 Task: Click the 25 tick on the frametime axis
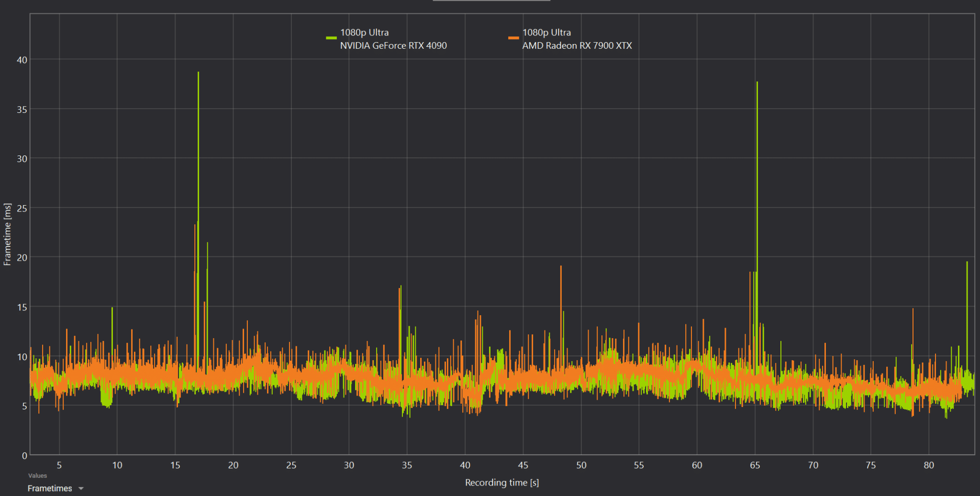tap(22, 209)
